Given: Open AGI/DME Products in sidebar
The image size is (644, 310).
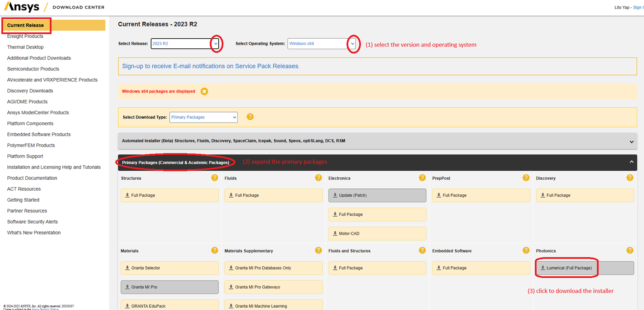Looking at the screenshot, I should (27, 102).
